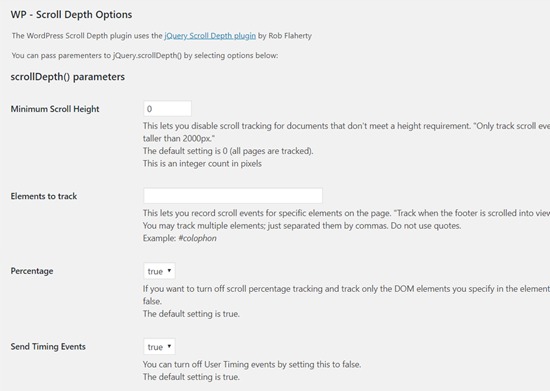Click the Percentage field label
Image resolution: width=550 pixels, height=391 pixels.
click(32, 271)
